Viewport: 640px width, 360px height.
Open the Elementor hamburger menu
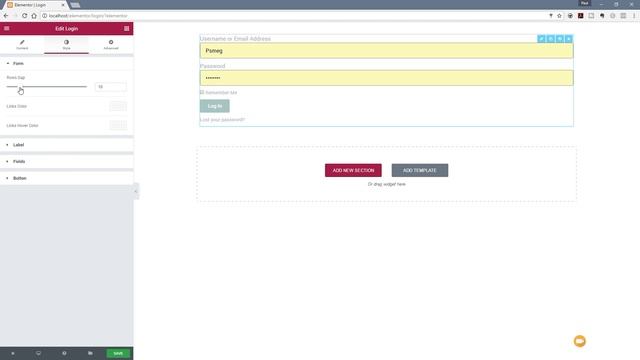7,29
